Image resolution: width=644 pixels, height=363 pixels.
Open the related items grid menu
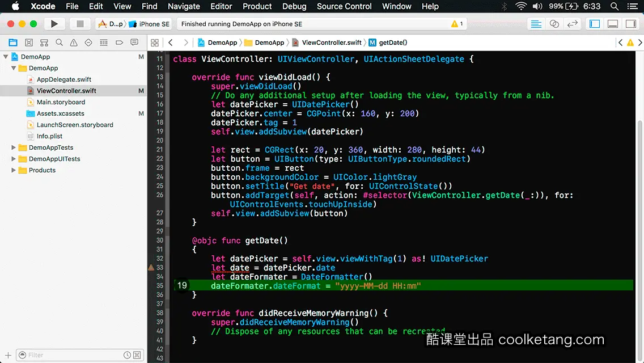click(x=155, y=43)
